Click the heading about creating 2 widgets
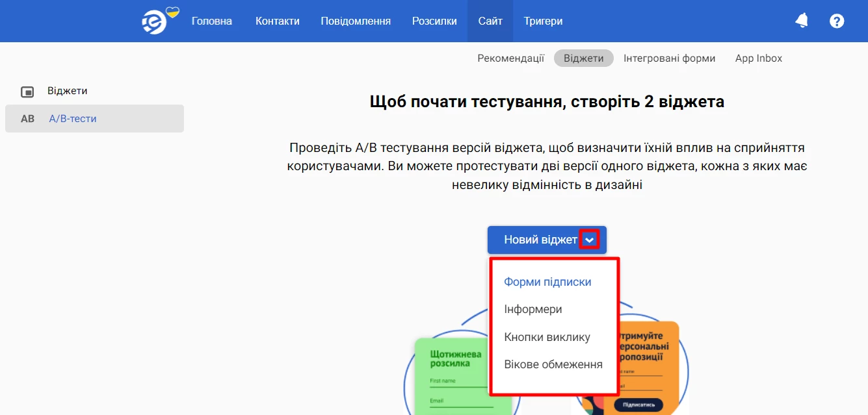 pos(547,102)
